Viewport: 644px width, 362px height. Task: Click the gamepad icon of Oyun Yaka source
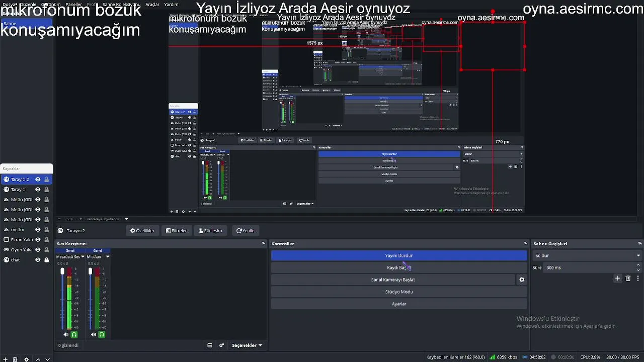point(6,250)
